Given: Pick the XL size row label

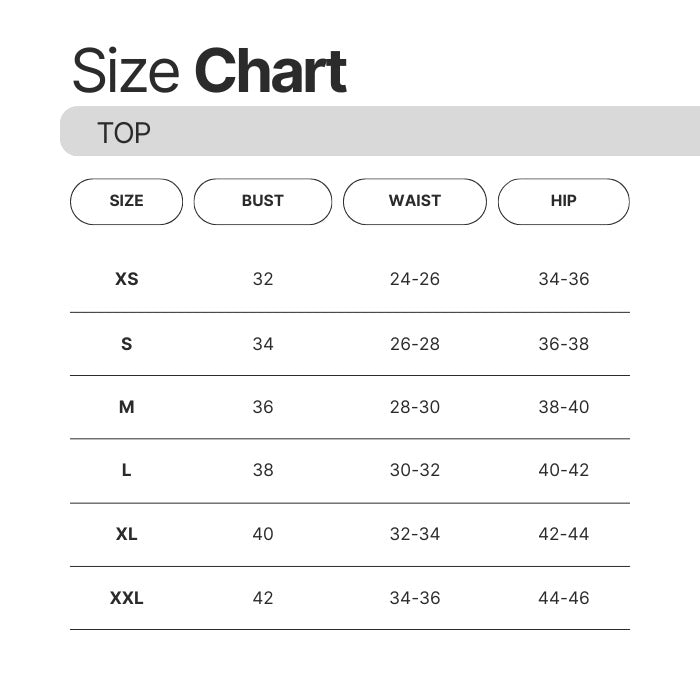Looking at the screenshot, I should click(x=127, y=534).
